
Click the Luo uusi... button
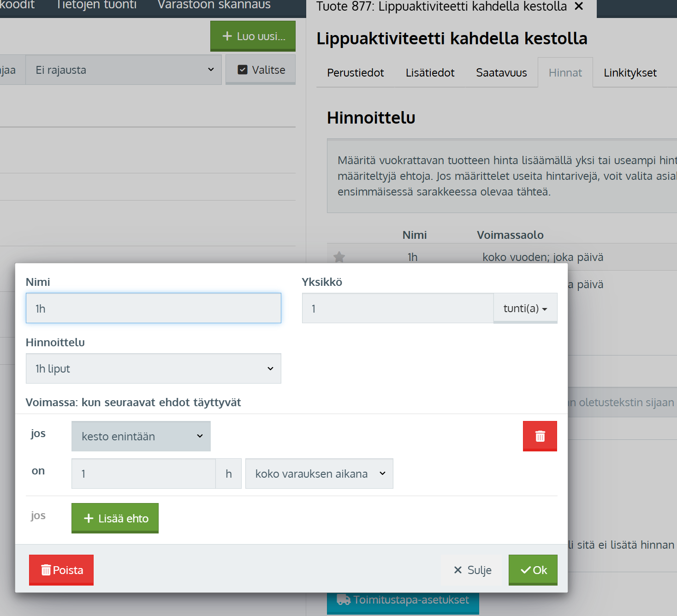[x=253, y=36]
